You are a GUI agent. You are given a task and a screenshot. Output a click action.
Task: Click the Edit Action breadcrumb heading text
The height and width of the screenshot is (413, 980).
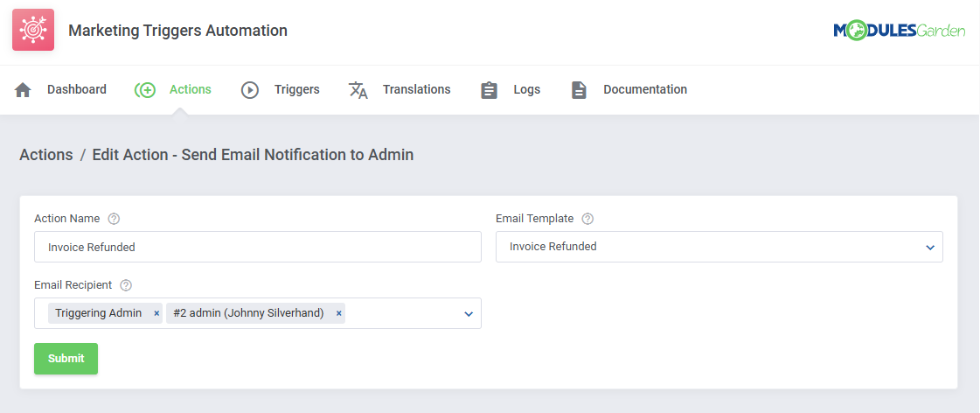click(x=254, y=155)
